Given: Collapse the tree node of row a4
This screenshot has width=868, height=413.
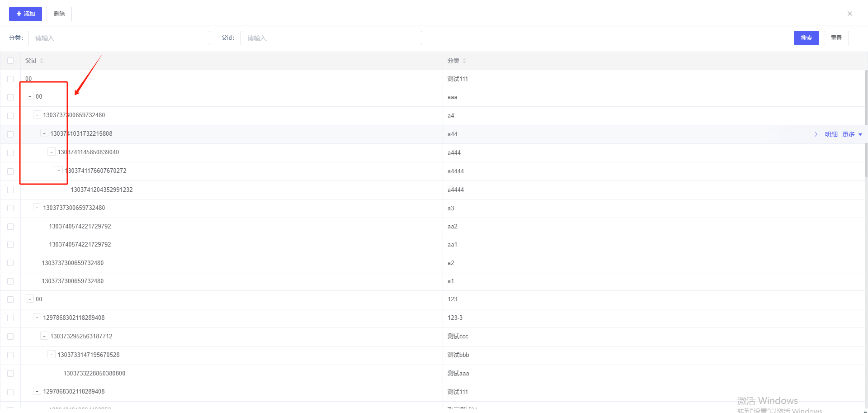Looking at the screenshot, I should [37, 115].
